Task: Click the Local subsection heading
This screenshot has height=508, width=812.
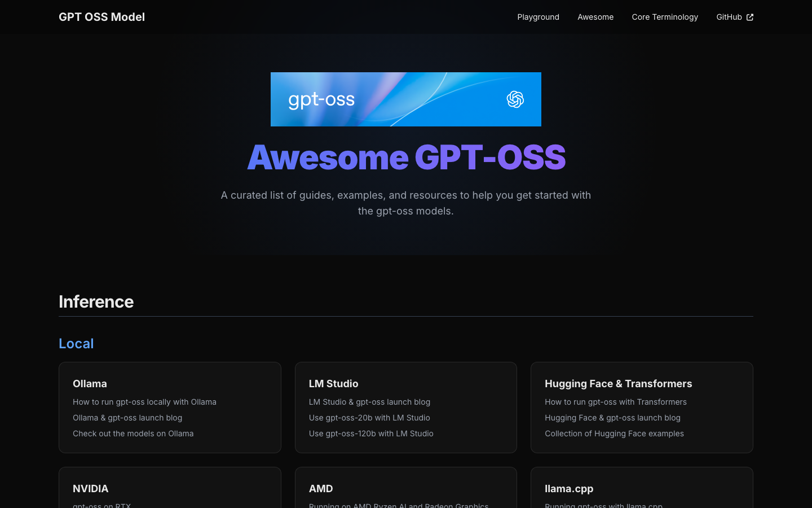Action: tap(76, 344)
